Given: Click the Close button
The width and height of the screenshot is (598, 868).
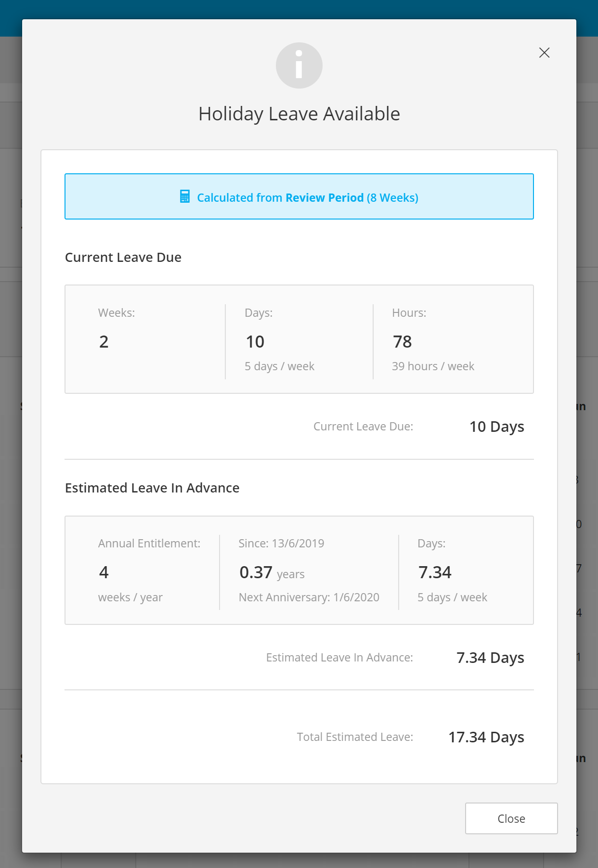Looking at the screenshot, I should (511, 818).
